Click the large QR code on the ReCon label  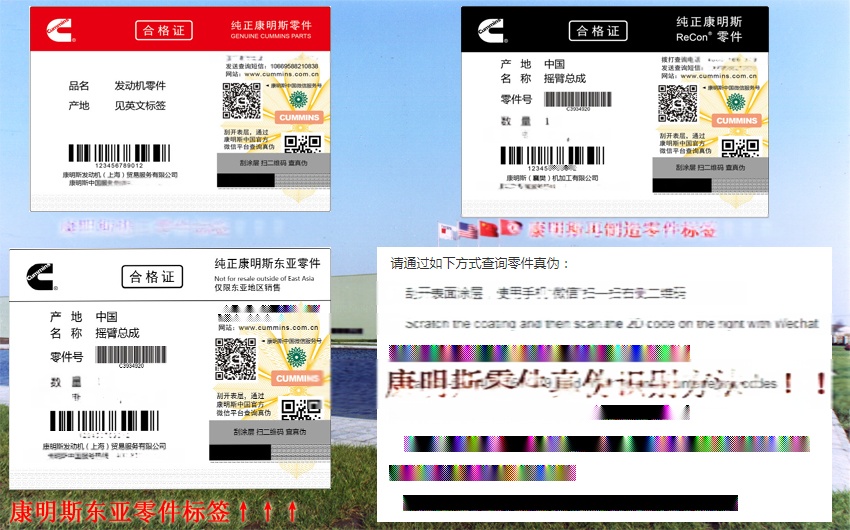click(x=678, y=104)
